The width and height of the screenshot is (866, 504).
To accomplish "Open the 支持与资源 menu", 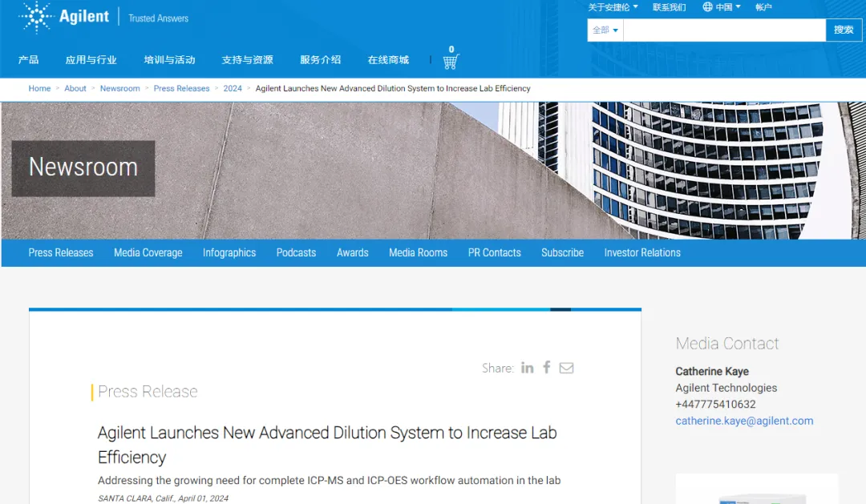I will [x=248, y=59].
